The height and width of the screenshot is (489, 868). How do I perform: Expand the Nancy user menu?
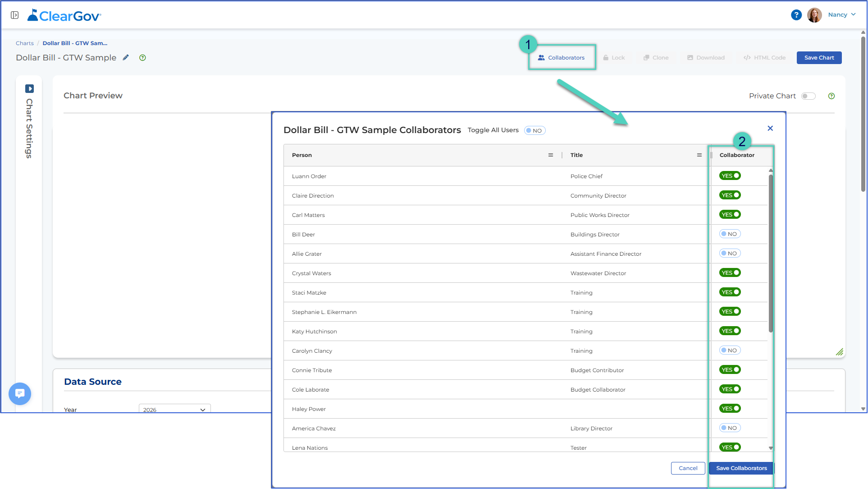point(841,15)
